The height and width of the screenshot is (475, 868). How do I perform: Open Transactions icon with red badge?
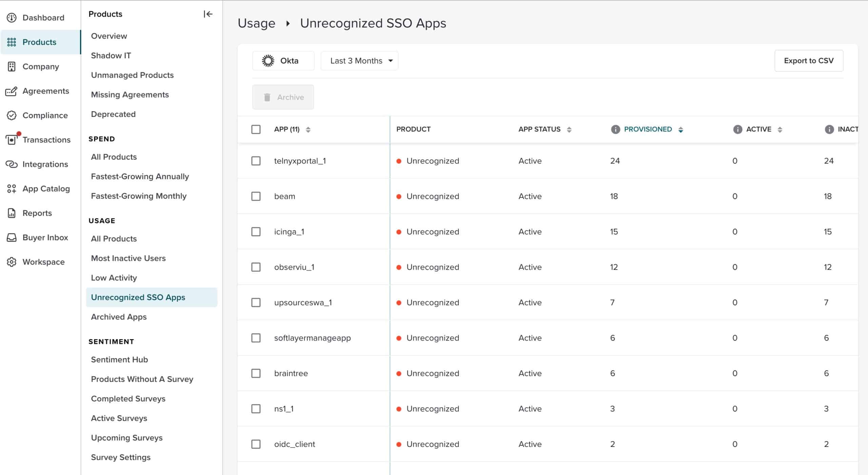click(x=12, y=140)
